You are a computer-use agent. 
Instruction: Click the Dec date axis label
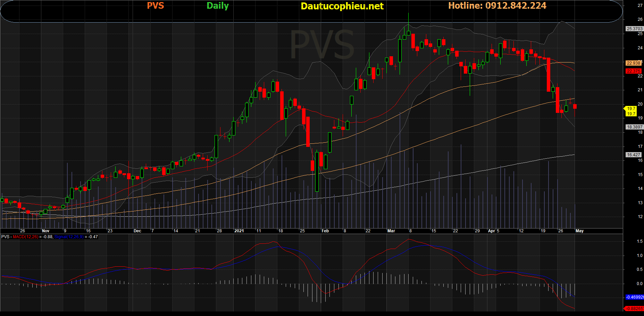(x=137, y=231)
